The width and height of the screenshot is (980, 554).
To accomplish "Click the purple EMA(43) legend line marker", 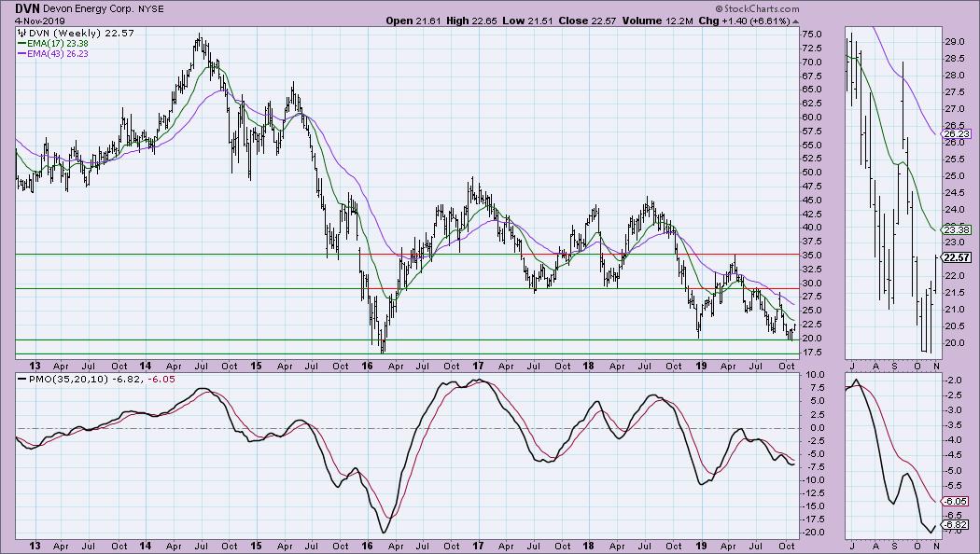I will point(21,54).
